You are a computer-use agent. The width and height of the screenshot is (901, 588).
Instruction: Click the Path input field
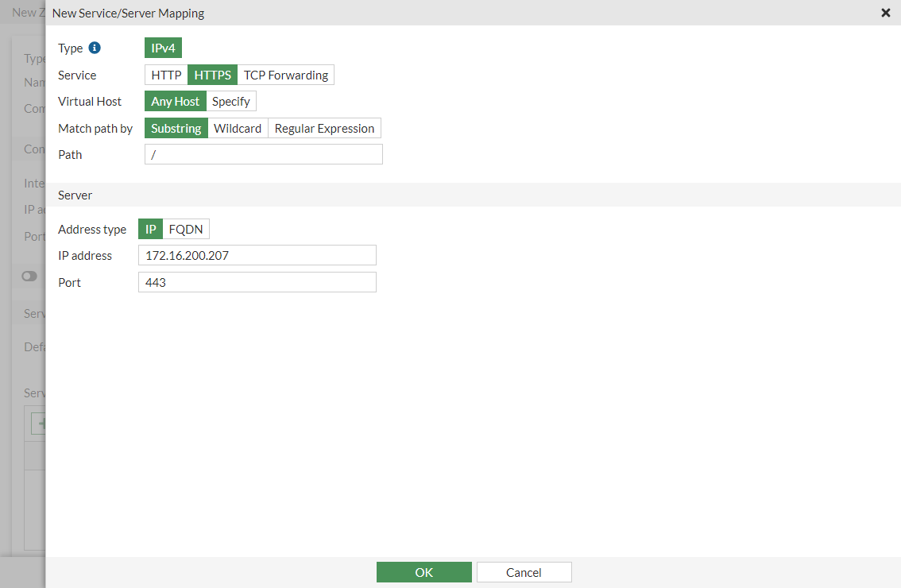263,153
